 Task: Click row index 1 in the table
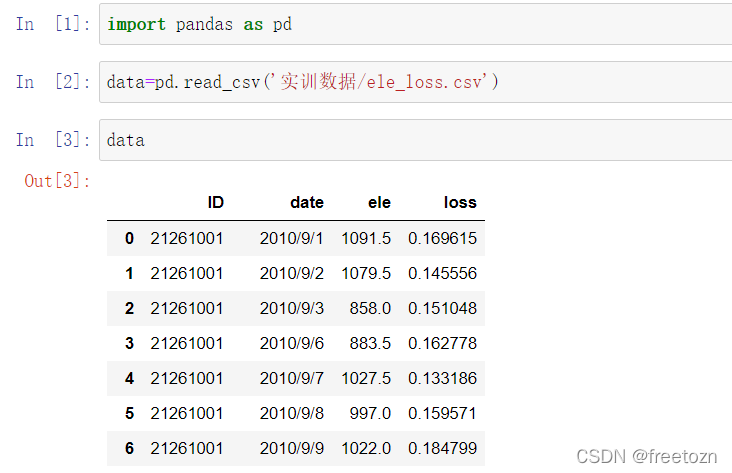pyautogui.click(x=129, y=273)
